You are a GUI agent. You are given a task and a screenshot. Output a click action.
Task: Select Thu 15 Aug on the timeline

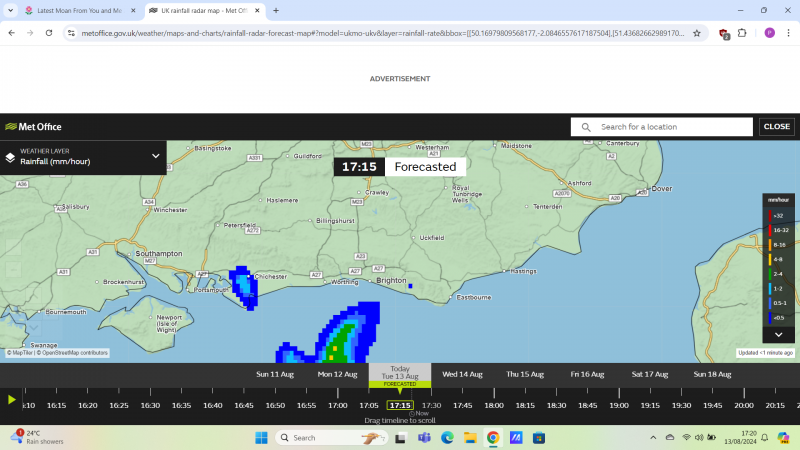525,374
